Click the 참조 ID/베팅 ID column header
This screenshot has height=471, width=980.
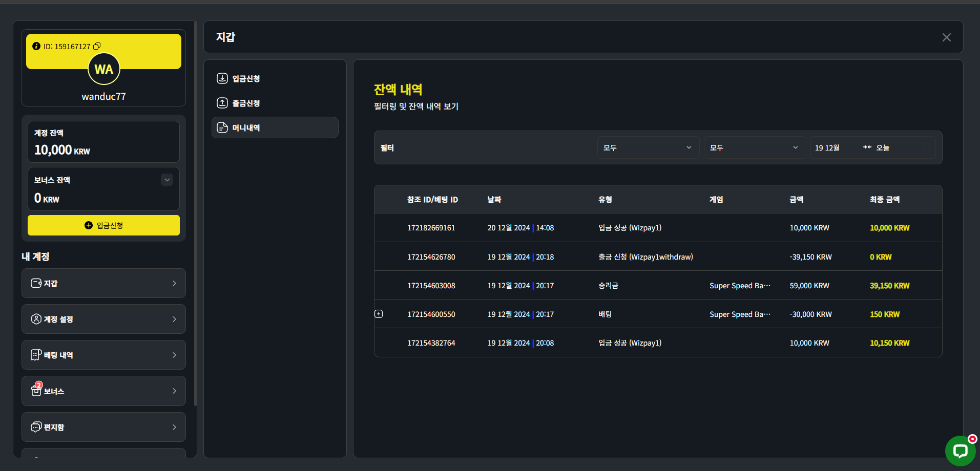pos(432,200)
